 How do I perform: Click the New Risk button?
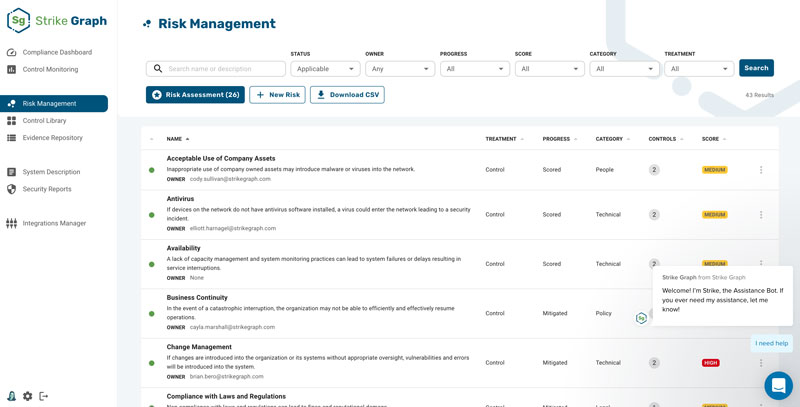click(x=277, y=95)
